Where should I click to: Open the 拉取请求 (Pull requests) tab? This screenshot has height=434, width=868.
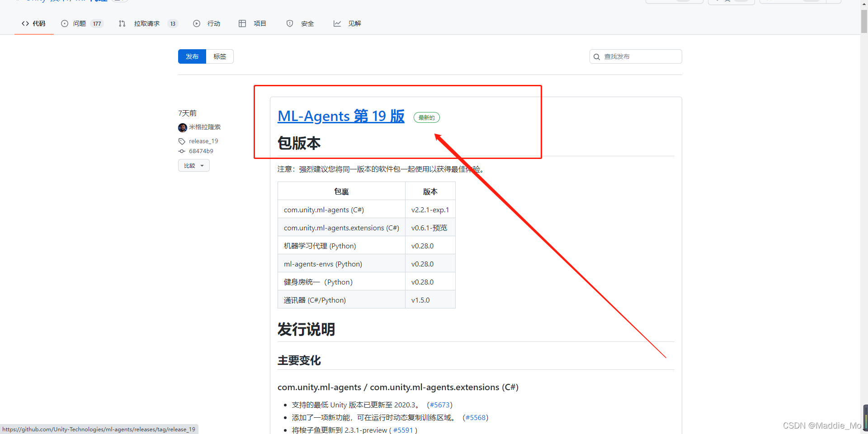[148, 23]
